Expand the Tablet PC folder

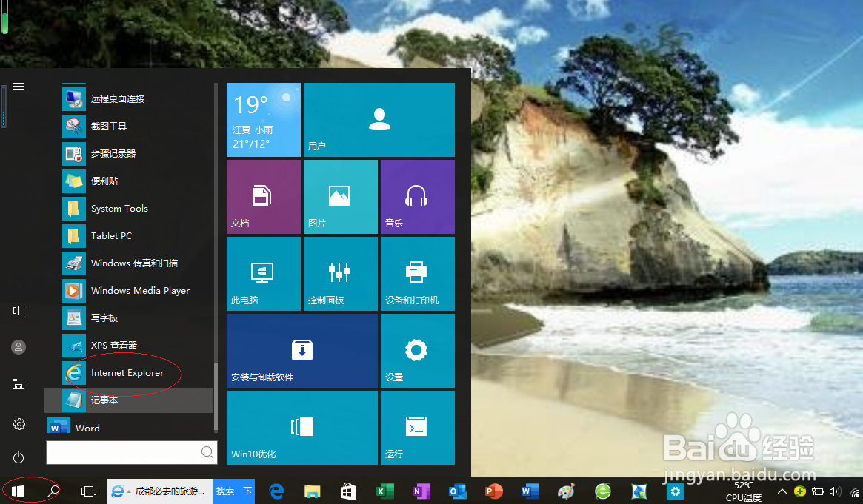point(130,236)
